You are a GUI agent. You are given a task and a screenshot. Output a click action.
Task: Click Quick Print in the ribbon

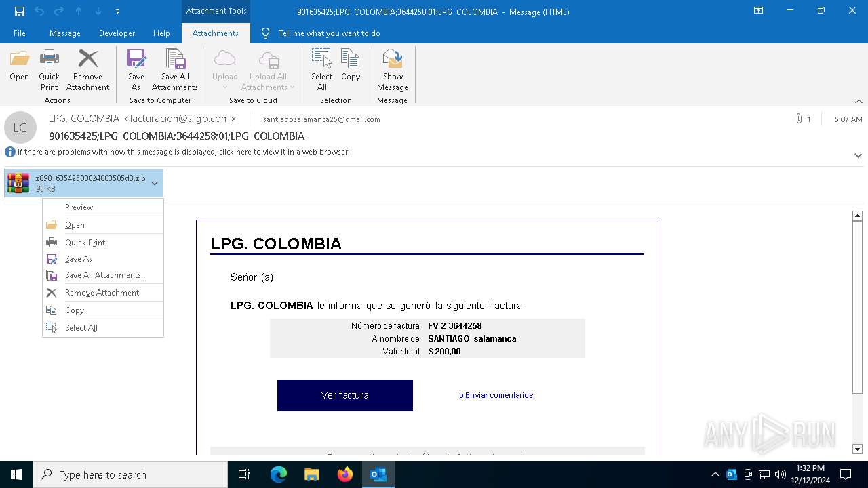[49, 70]
